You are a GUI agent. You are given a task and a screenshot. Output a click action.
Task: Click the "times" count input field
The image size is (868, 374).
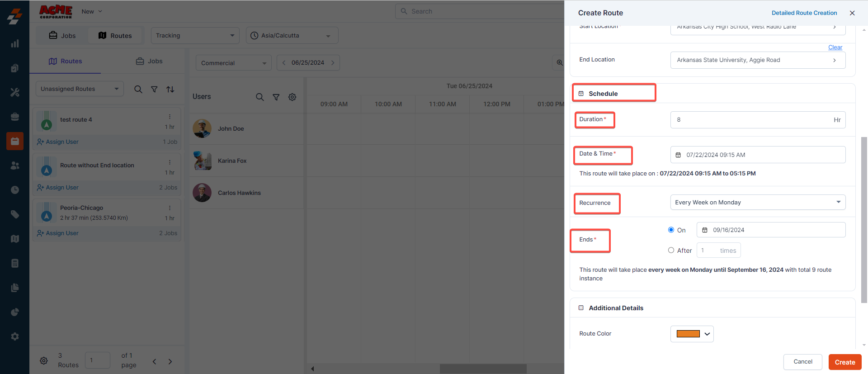pyautogui.click(x=719, y=251)
